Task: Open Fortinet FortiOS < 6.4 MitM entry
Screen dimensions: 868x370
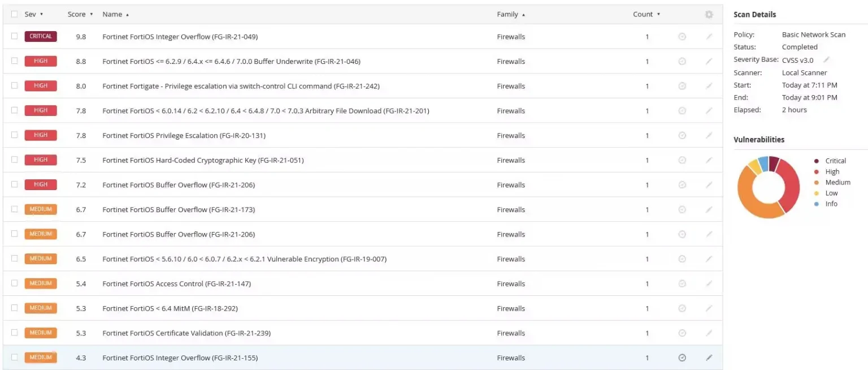Action: (x=170, y=308)
